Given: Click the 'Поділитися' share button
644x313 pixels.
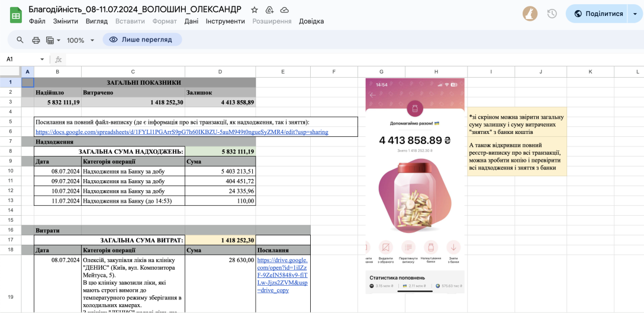Looking at the screenshot, I should 597,14.
